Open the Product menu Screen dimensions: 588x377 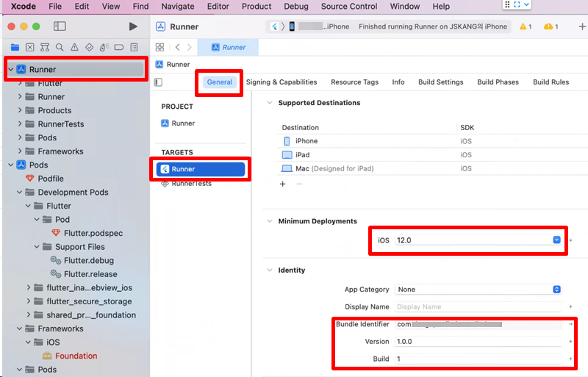257,7
